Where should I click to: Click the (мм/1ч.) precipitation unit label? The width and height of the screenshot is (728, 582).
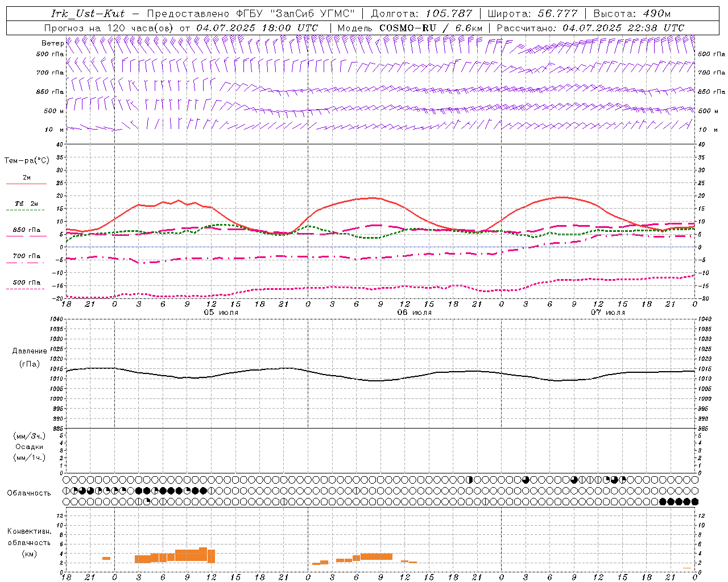30,458
